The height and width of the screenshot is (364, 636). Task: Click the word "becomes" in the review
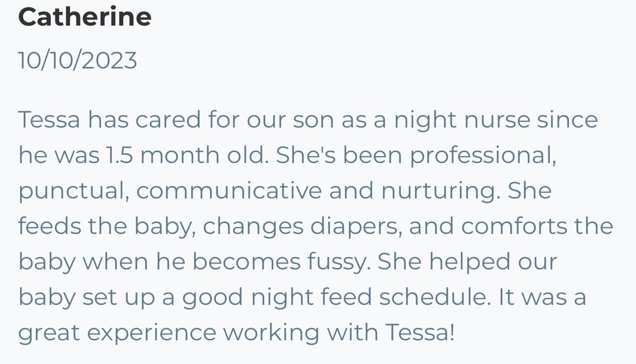coord(247,262)
